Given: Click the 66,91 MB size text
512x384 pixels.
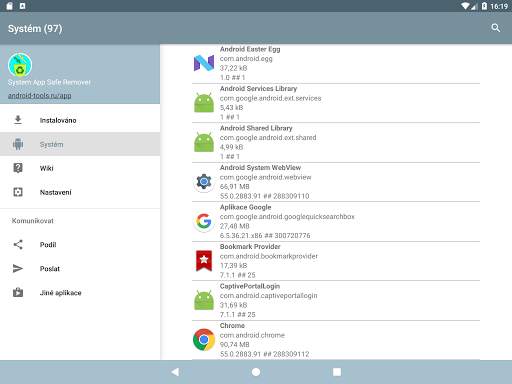Looking at the screenshot, I should click(x=235, y=187).
